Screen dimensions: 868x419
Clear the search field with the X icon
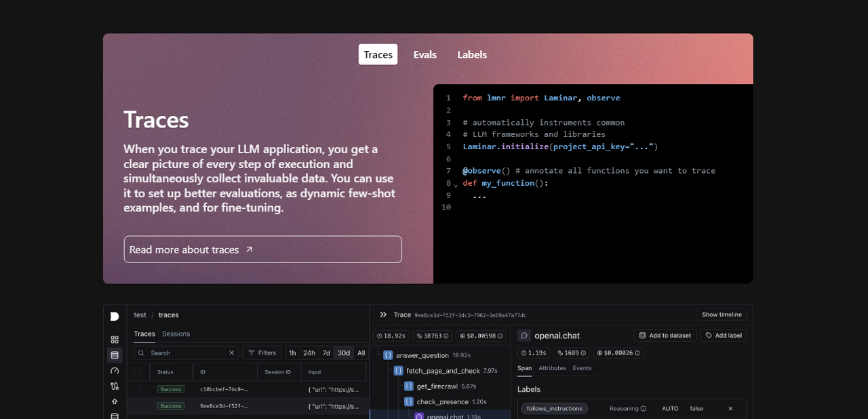pos(231,353)
